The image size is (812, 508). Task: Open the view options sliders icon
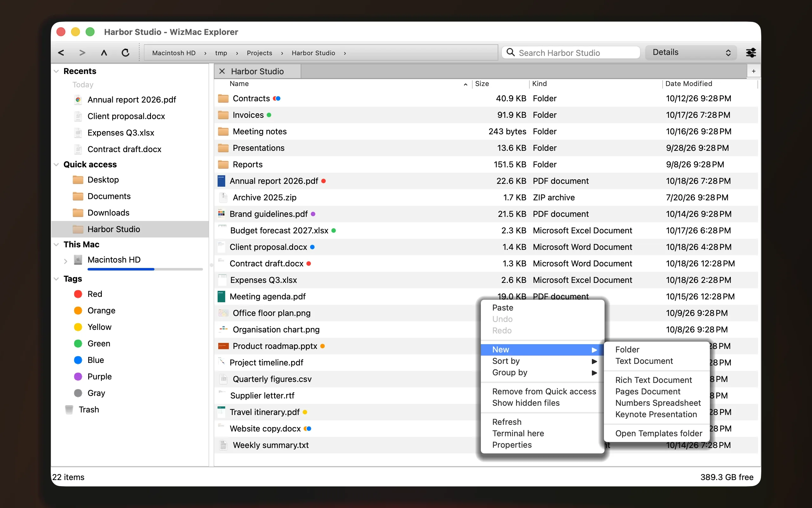[750, 53]
